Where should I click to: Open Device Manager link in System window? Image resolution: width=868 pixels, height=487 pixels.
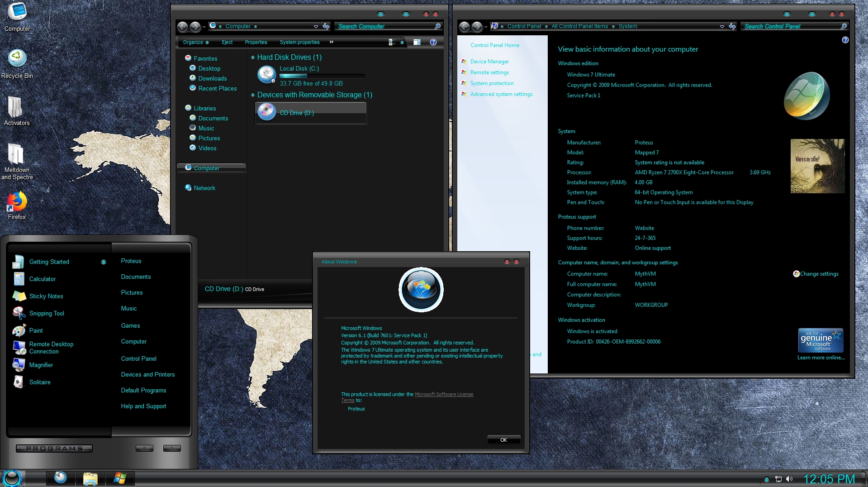point(489,62)
